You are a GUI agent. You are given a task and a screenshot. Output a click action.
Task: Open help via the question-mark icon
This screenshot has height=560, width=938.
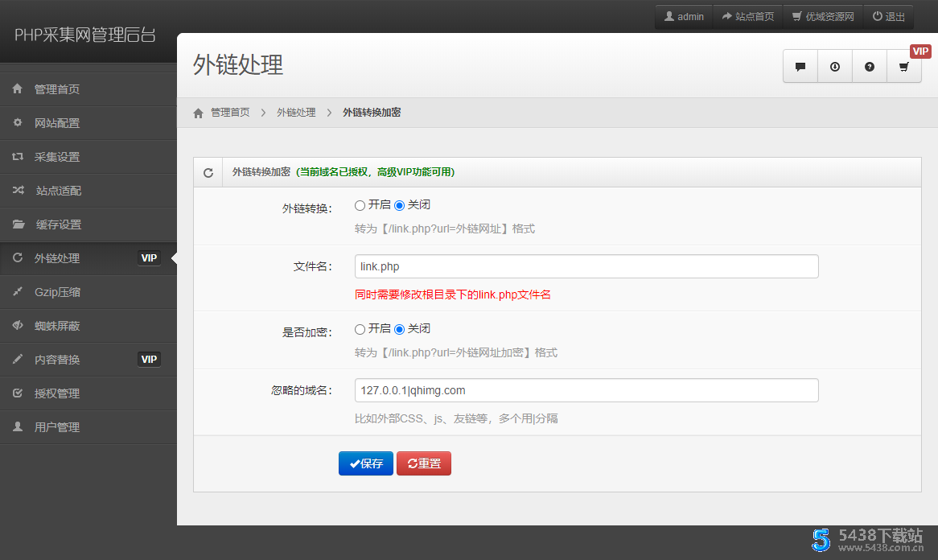(x=869, y=66)
